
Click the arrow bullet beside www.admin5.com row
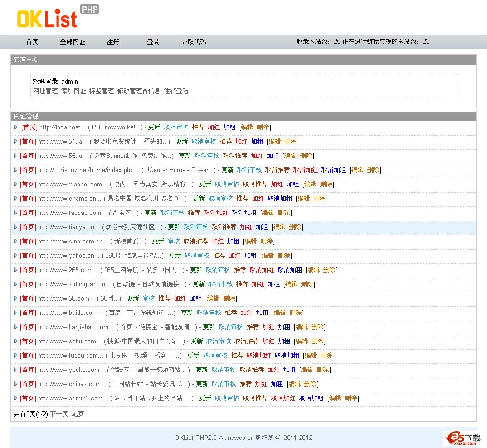pyautogui.click(x=16, y=398)
